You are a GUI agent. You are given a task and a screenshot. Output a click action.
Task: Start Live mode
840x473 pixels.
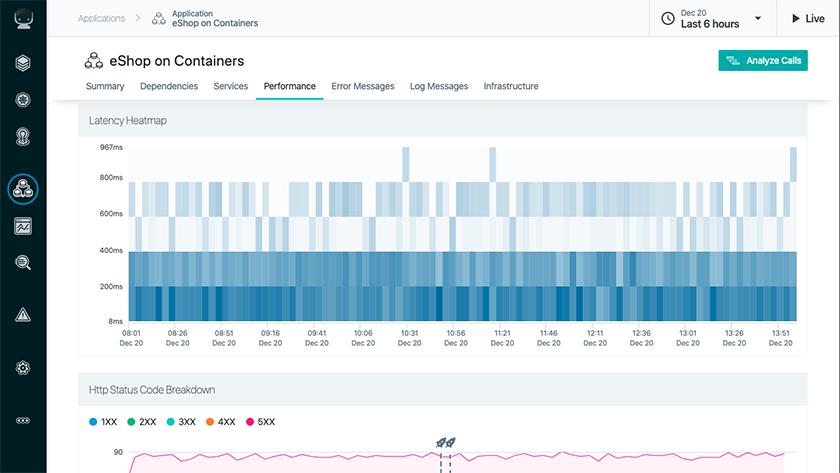point(808,19)
